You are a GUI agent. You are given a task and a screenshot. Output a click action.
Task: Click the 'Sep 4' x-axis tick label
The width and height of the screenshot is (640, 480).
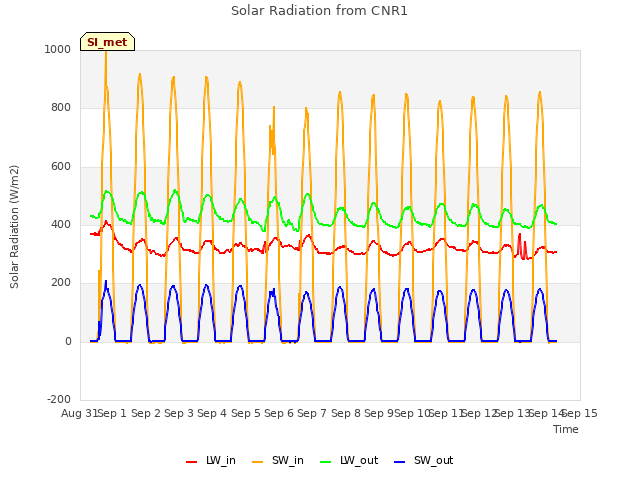coord(212,413)
